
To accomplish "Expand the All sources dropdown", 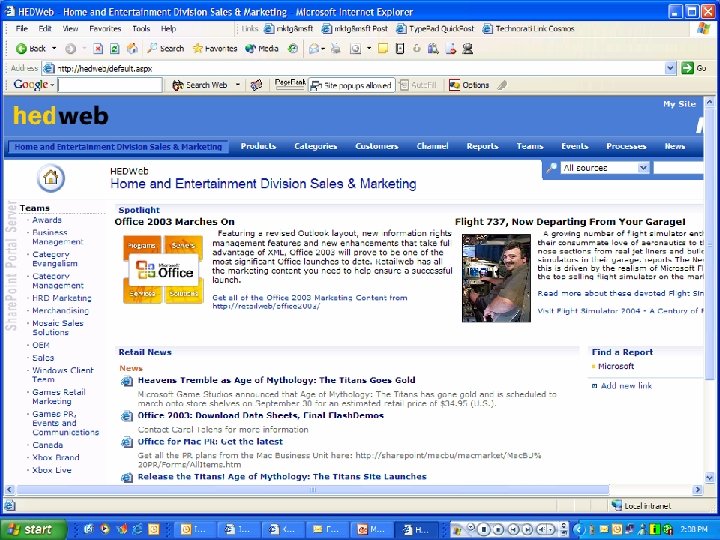I will [643, 168].
